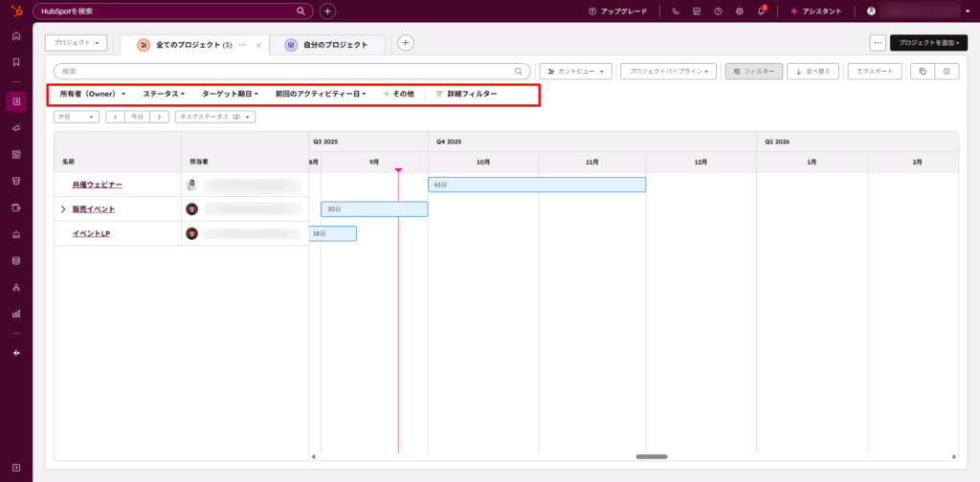980x482 pixels.
Task: Click the HubSpot sprocket logo
Action: point(17,11)
